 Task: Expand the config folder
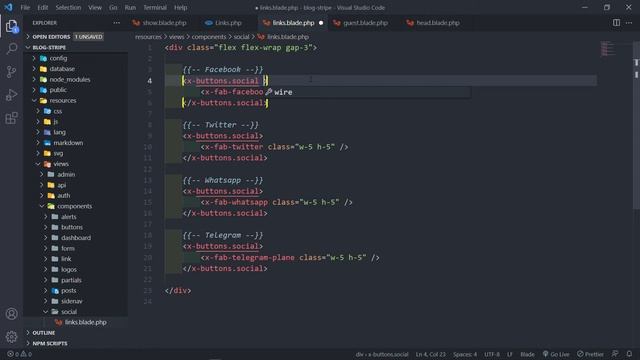(75, 58)
